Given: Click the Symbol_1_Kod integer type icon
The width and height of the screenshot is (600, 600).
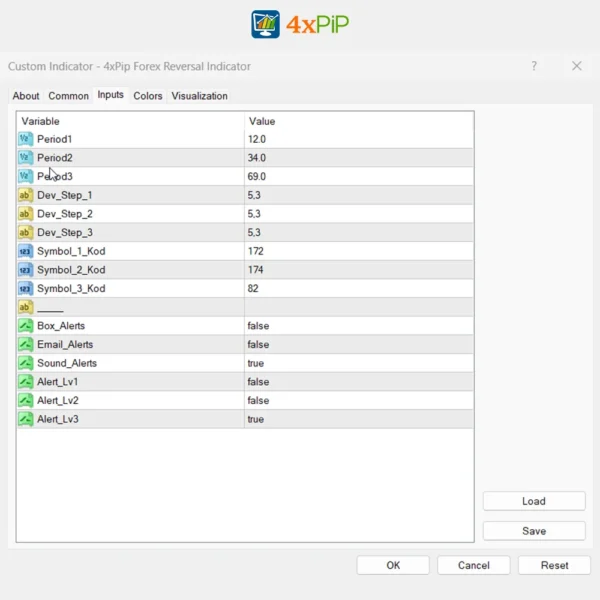Looking at the screenshot, I should point(25,251).
